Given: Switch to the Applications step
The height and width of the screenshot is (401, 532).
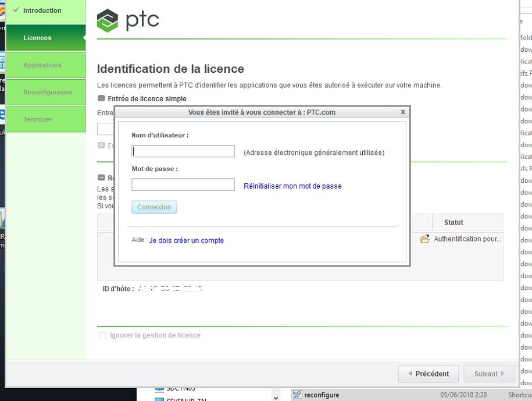Looking at the screenshot, I should tap(43, 65).
